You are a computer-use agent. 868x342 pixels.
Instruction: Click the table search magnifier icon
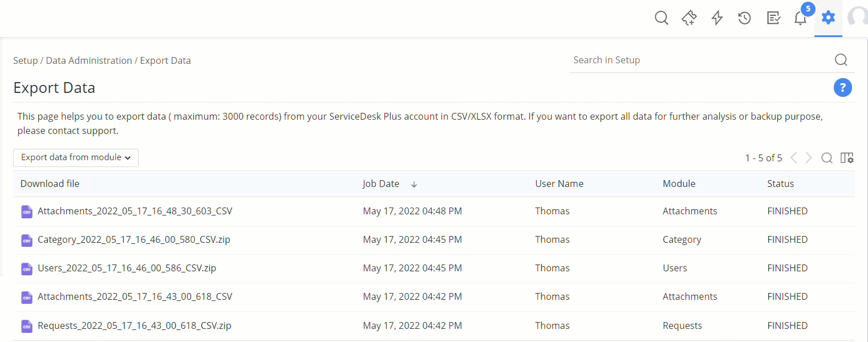(826, 158)
